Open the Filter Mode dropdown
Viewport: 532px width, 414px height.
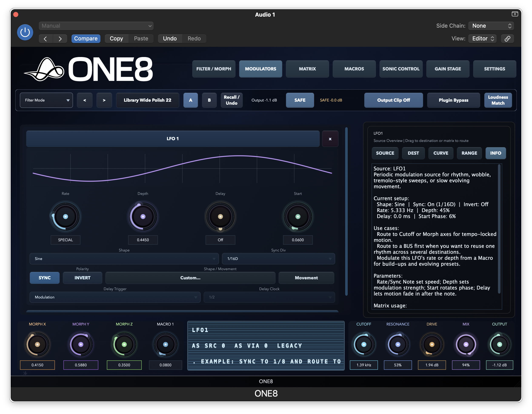(46, 100)
